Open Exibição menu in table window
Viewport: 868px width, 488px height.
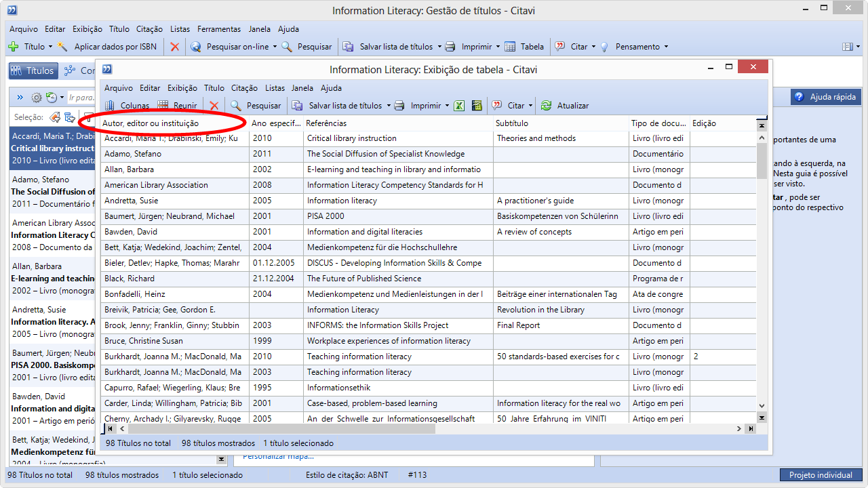tap(182, 88)
